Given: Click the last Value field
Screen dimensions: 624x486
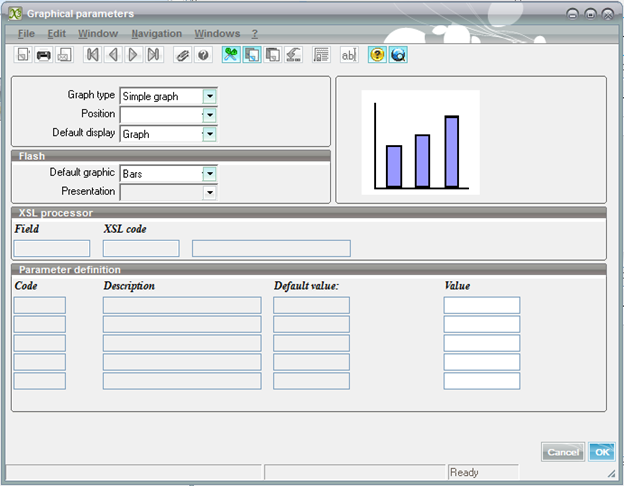Looking at the screenshot, I should (x=482, y=381).
